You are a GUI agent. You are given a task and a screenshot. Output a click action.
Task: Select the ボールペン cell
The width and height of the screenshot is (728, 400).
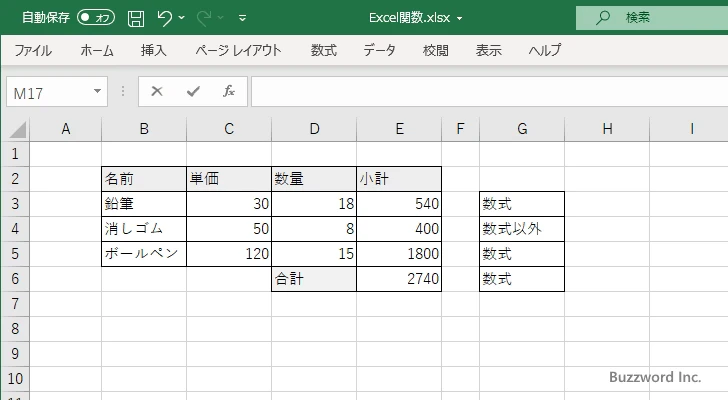[144, 254]
